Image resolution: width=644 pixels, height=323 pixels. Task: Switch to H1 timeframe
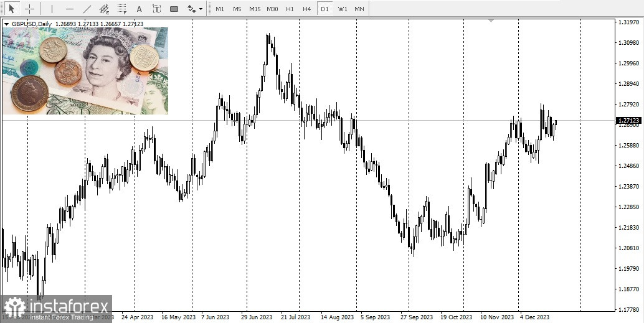click(290, 9)
